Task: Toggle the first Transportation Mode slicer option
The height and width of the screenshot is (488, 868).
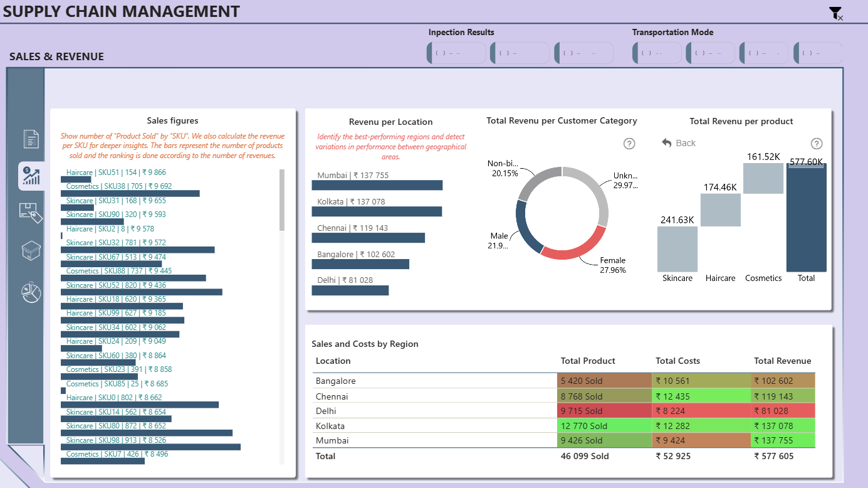Action: [656, 53]
